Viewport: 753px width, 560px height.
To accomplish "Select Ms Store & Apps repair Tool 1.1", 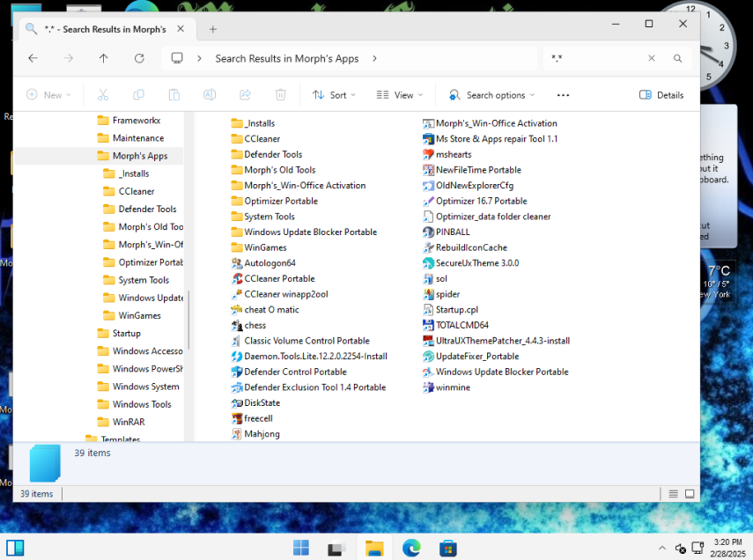I will 491,139.
